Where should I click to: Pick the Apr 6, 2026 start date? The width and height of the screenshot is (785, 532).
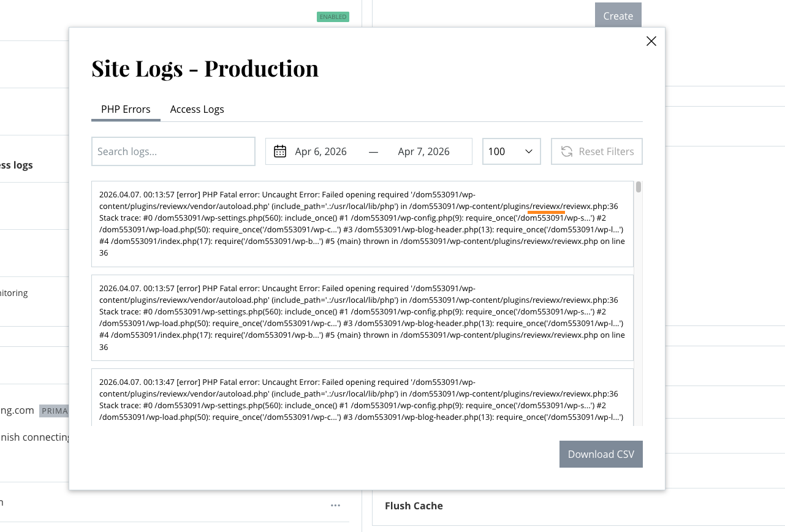(x=320, y=151)
